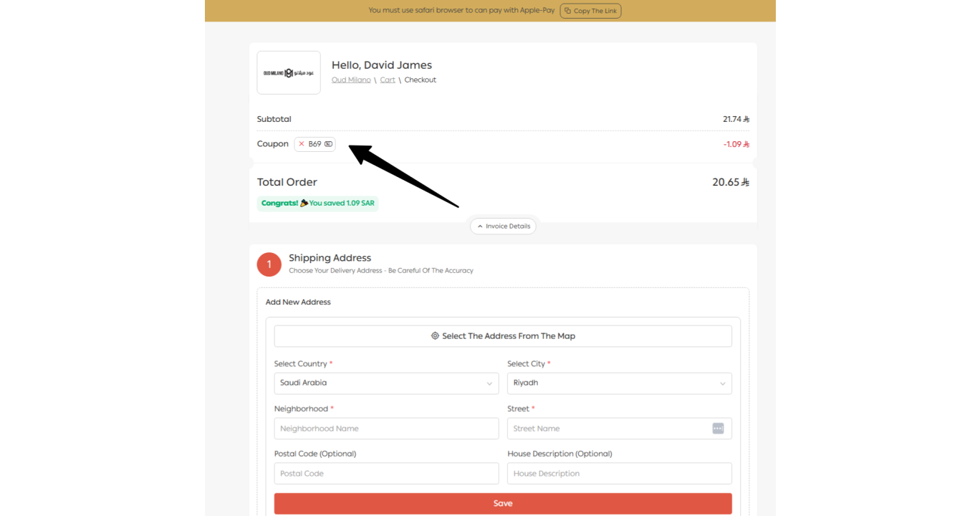Click the Subtotal amount 21.74
The image size is (980, 516).
[x=736, y=120]
